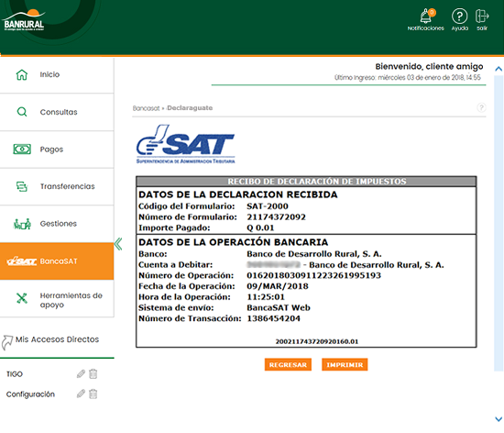Click the form code SAT-2000
Screen dimensions: 504x433
point(268,206)
